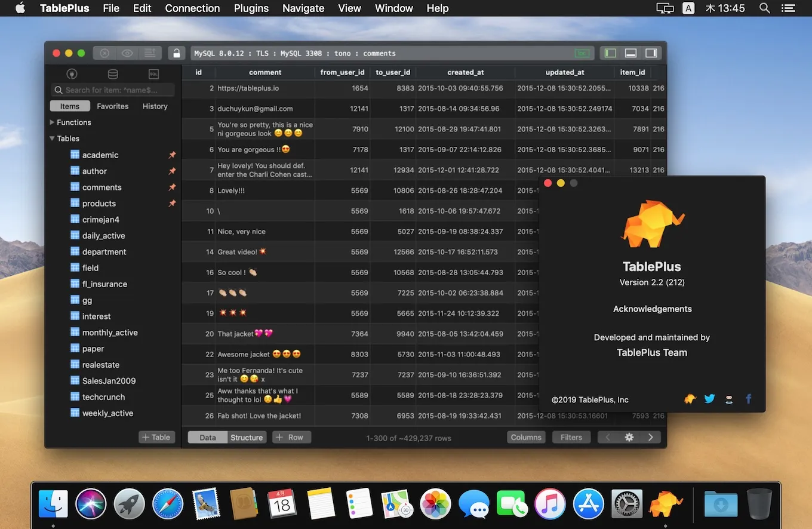Select the Items tab

coord(70,106)
